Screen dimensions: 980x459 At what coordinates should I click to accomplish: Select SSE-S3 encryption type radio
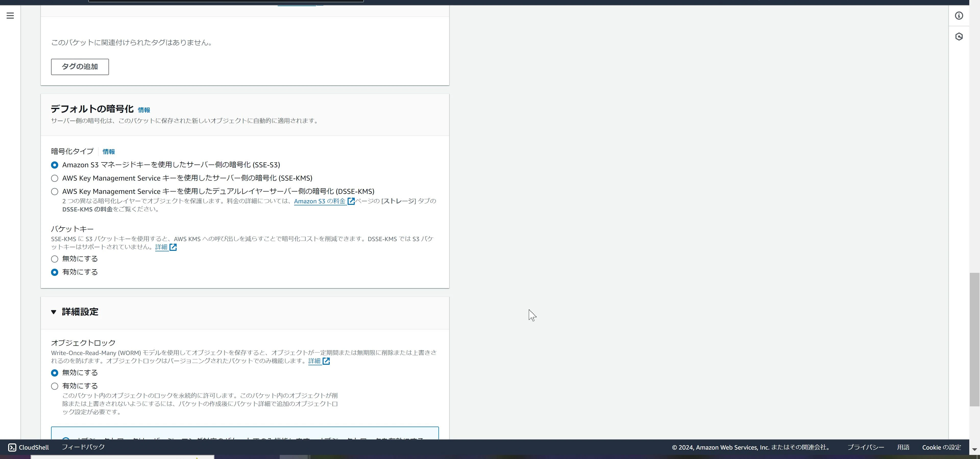click(x=55, y=165)
